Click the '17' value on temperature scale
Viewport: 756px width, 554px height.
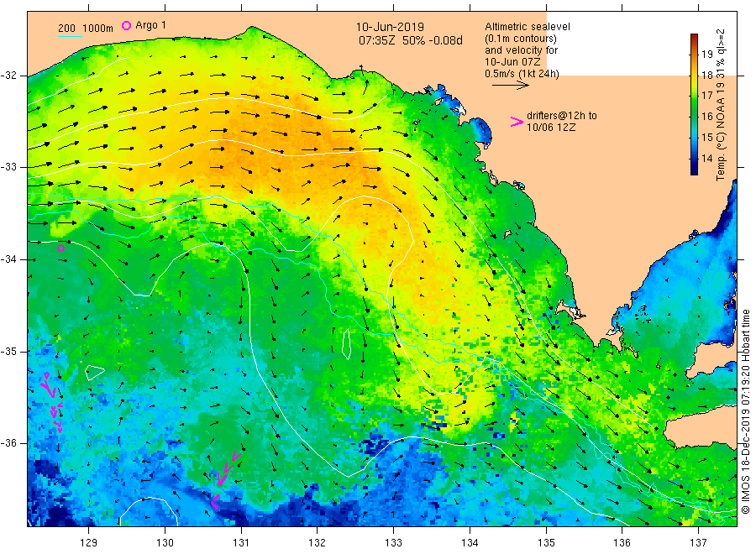[x=706, y=96]
